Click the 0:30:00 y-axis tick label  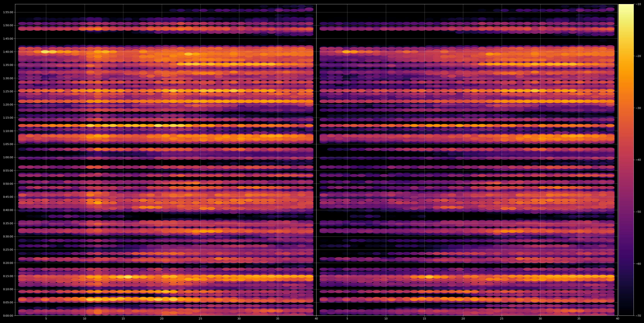coord(8,236)
